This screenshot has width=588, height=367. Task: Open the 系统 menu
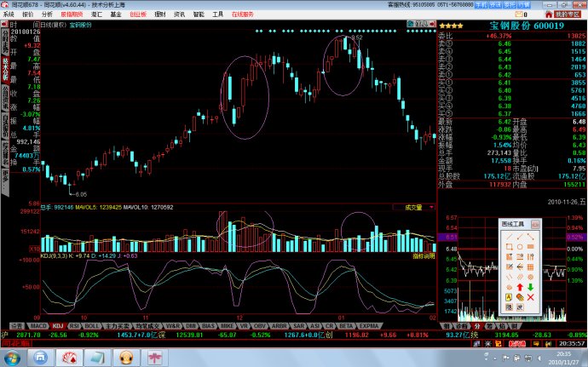9,14
